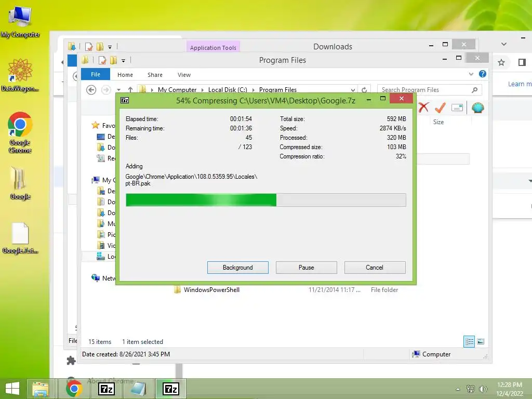Click the 7z icon in compression dialog title
532x399 pixels.
[x=125, y=100]
